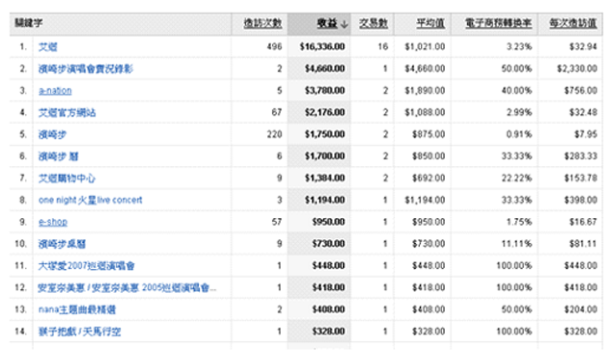Sort table by 每次造訪值 header
This screenshot has width=615, height=364.
click(573, 23)
